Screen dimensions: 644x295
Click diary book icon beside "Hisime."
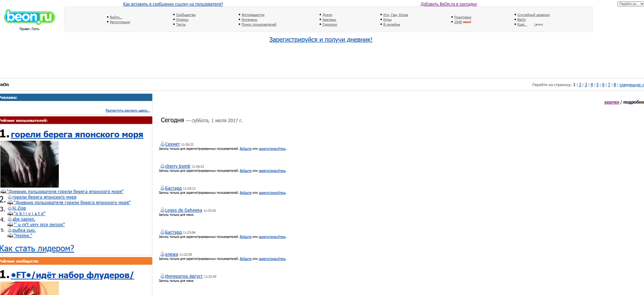click(x=10, y=236)
